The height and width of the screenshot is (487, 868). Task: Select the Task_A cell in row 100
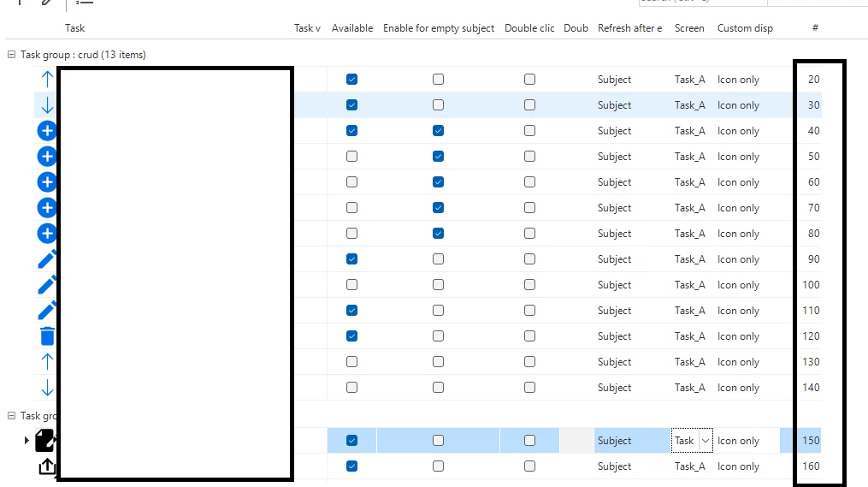tap(690, 285)
